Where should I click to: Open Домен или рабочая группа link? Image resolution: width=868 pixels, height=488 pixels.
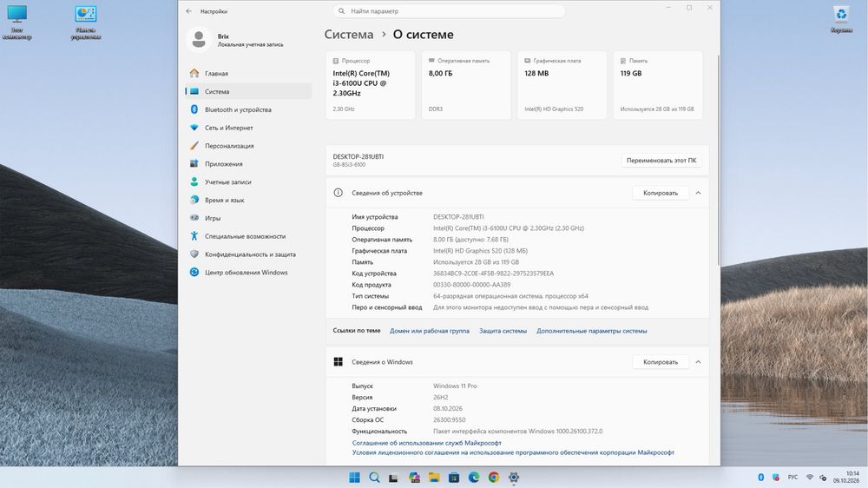click(x=430, y=331)
